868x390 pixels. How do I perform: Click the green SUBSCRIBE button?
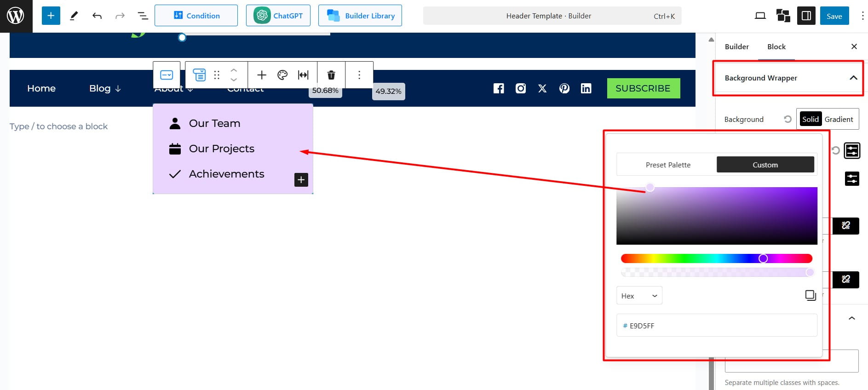tap(643, 88)
